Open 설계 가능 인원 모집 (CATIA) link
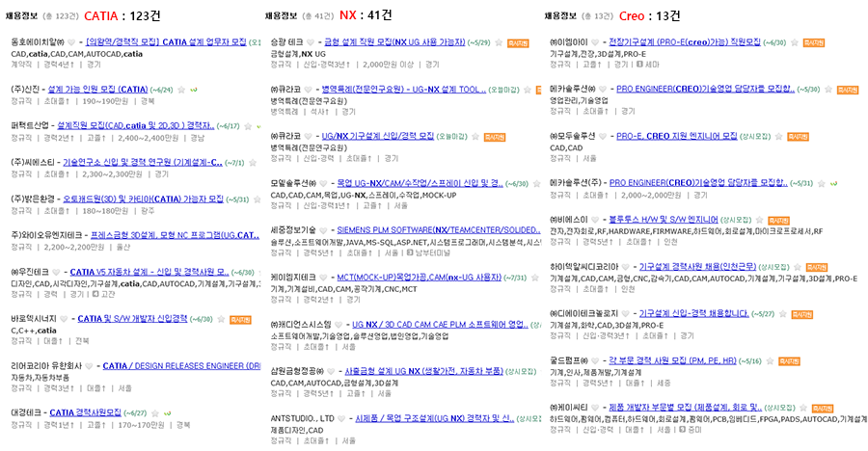Screen dimensions: 868x451 (98, 89)
